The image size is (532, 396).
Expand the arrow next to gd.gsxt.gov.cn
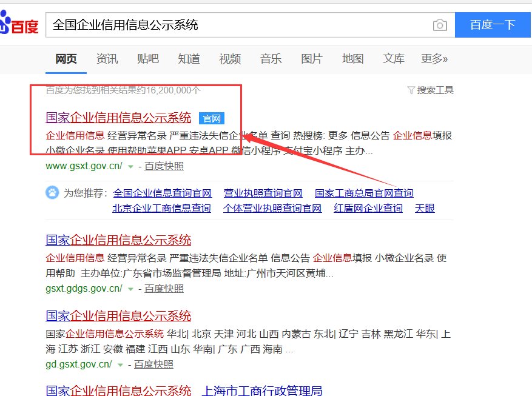tap(120, 365)
